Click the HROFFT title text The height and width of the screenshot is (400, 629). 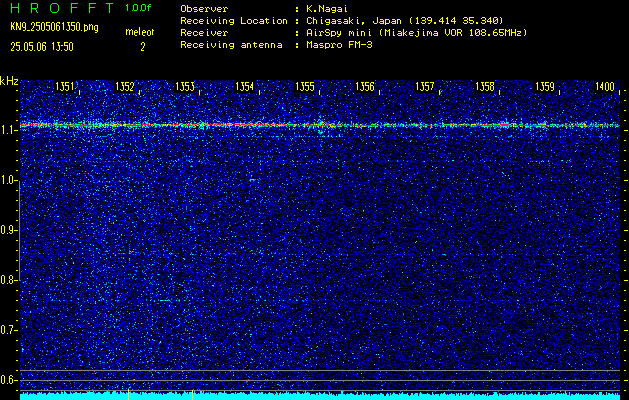point(63,8)
